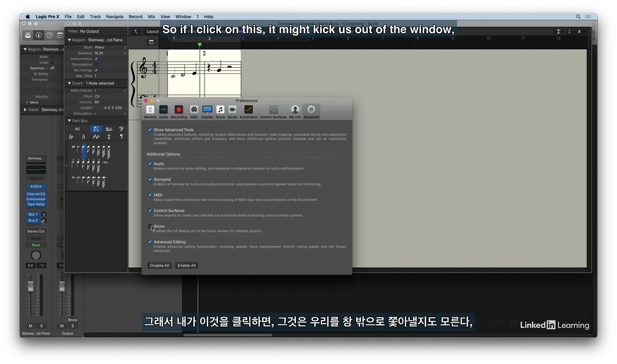The width and height of the screenshot is (617, 364).
Task: Open the My Info preferences pane
Action: coord(295,112)
